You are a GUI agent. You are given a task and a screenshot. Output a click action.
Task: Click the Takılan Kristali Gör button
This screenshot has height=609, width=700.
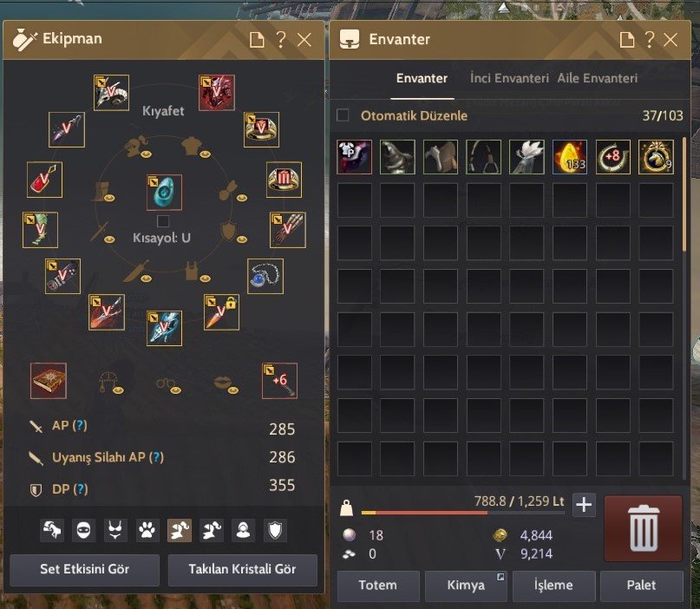click(242, 569)
